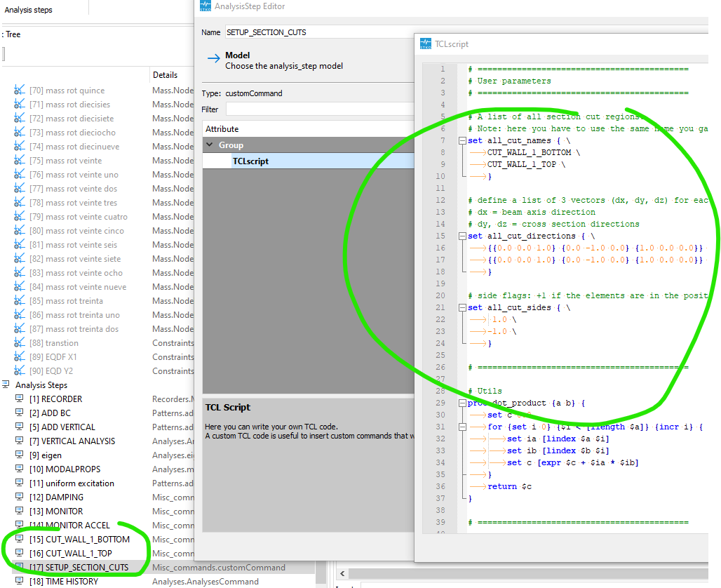Click the icon beside DAMPING step

click(x=20, y=497)
